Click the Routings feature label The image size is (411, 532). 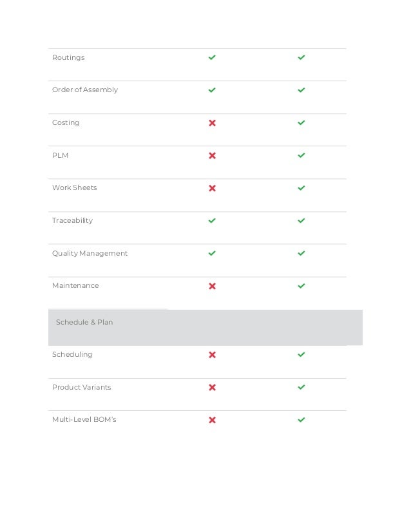pyautogui.click(x=68, y=57)
